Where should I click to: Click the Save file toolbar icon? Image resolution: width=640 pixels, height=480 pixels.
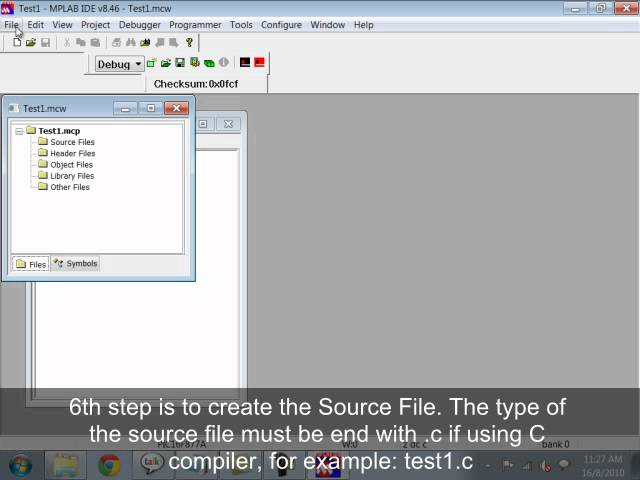[x=45, y=42]
